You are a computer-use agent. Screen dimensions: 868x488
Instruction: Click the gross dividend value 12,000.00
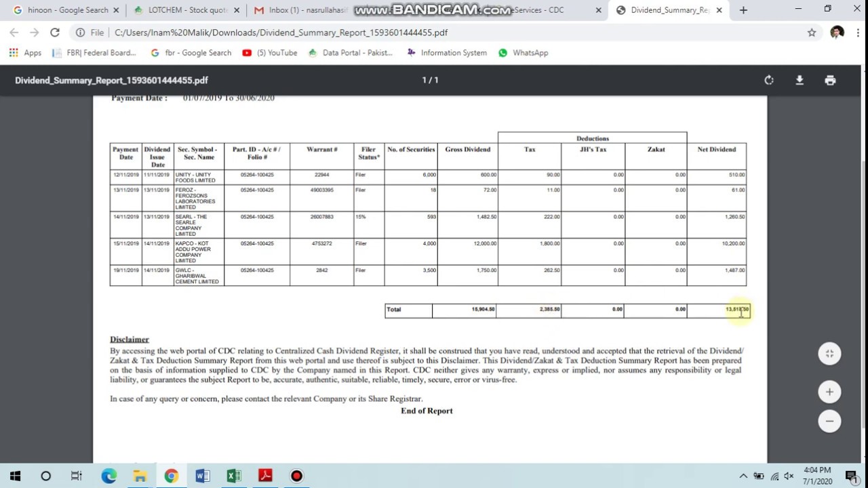[x=485, y=243]
